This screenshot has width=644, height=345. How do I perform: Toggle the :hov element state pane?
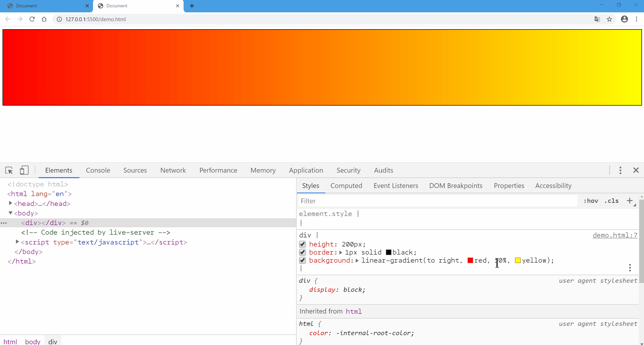pos(591,201)
